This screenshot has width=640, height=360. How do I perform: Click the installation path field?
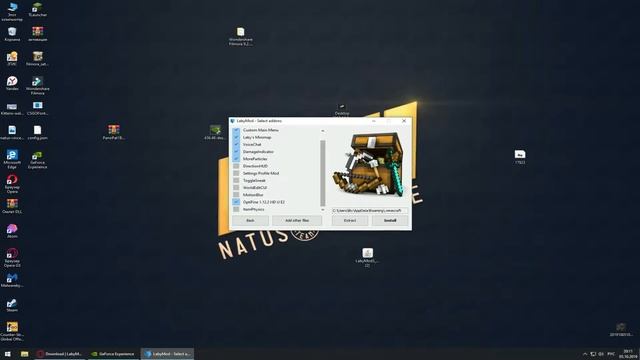click(x=369, y=211)
